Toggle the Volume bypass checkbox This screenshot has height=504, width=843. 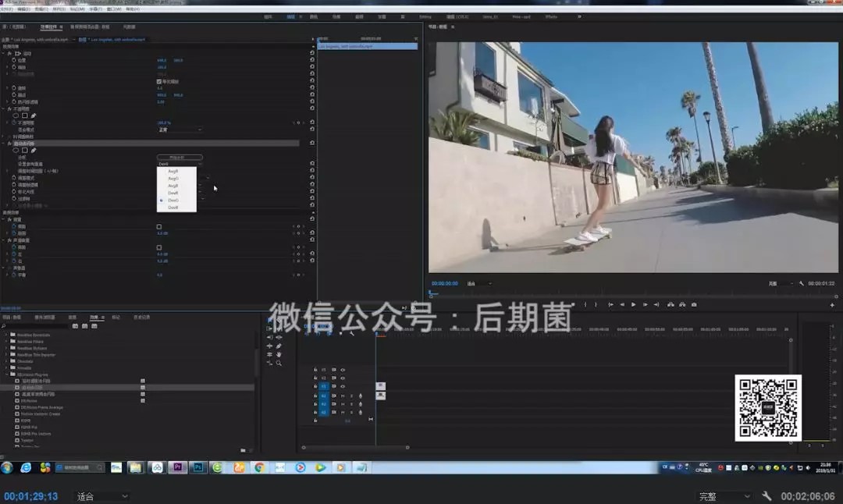pyautogui.click(x=158, y=227)
